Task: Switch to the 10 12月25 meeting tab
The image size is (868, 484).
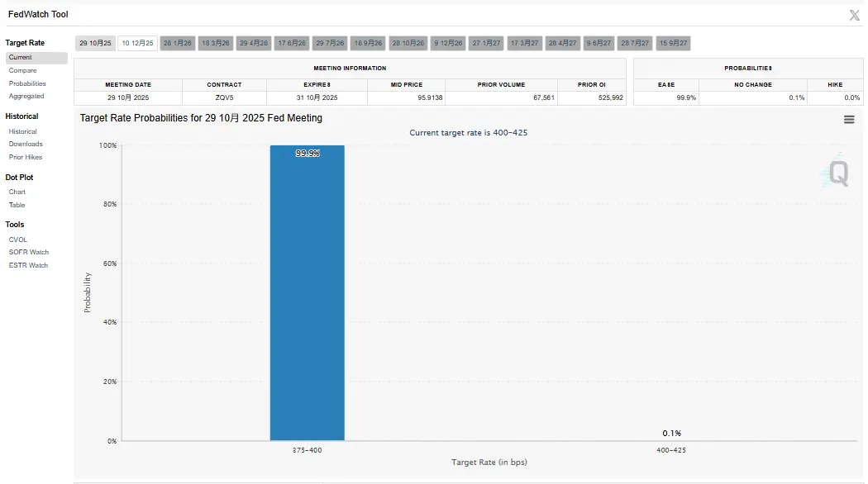Action: (137, 43)
